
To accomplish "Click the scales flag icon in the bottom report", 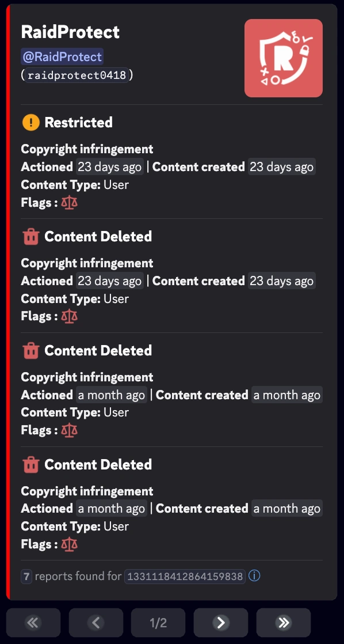I will (68, 544).
